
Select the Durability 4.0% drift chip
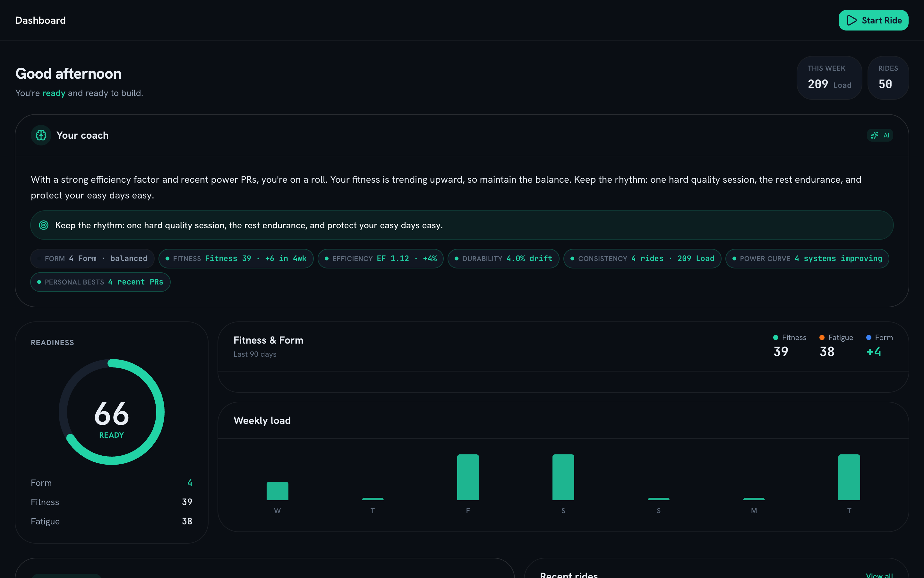(503, 259)
